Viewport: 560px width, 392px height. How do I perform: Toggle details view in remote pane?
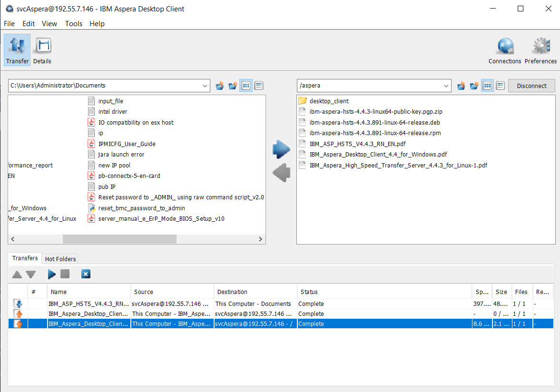pos(501,86)
